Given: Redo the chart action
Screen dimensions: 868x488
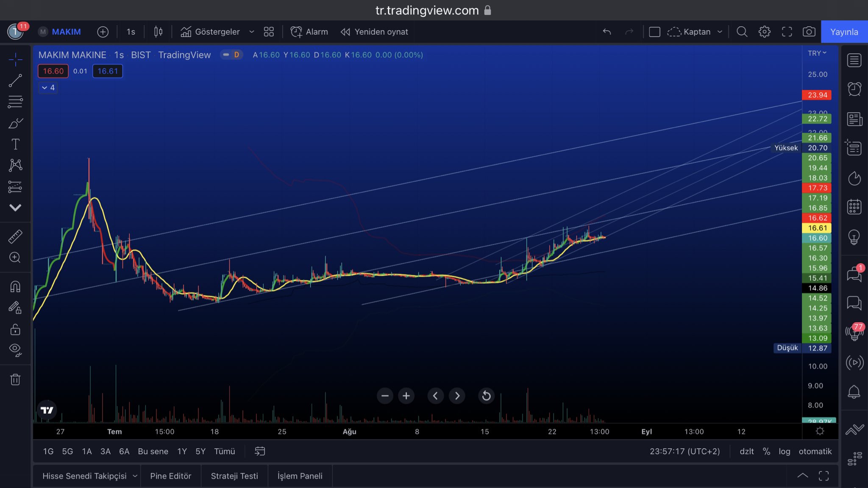Looking at the screenshot, I should (629, 32).
